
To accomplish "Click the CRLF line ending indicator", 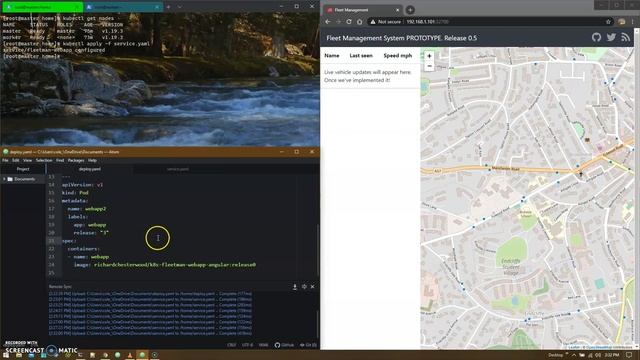I will coord(231,345).
